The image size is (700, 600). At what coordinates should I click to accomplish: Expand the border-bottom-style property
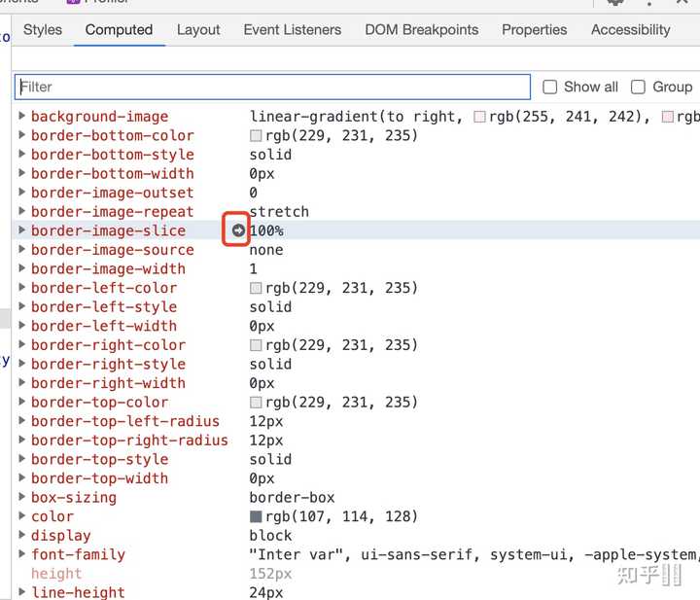[21, 154]
